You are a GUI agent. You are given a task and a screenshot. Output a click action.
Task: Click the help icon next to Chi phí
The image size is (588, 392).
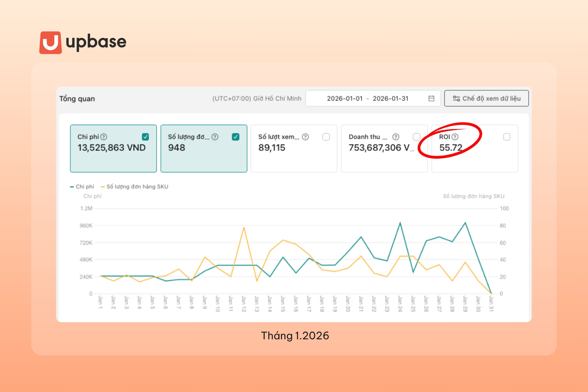click(x=104, y=137)
